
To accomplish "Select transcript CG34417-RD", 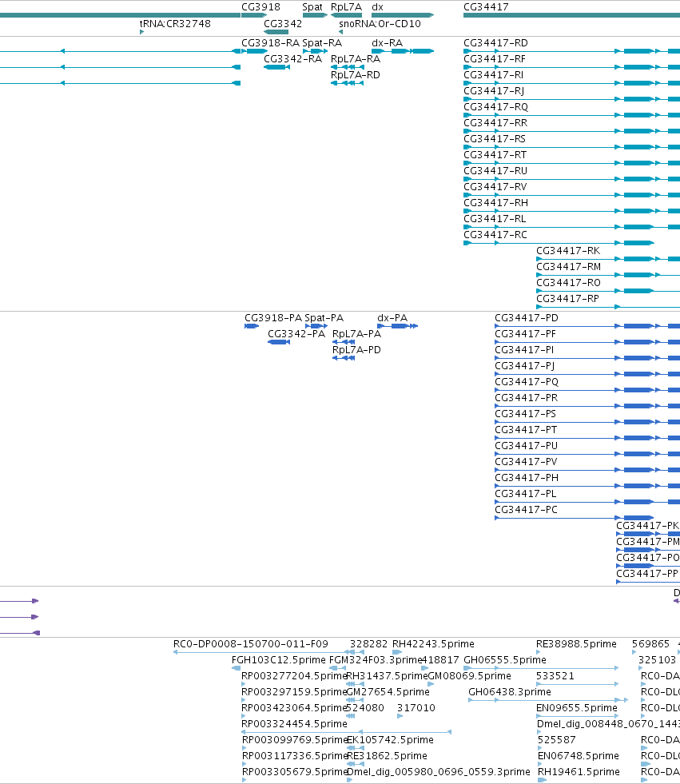I will click(x=495, y=43).
